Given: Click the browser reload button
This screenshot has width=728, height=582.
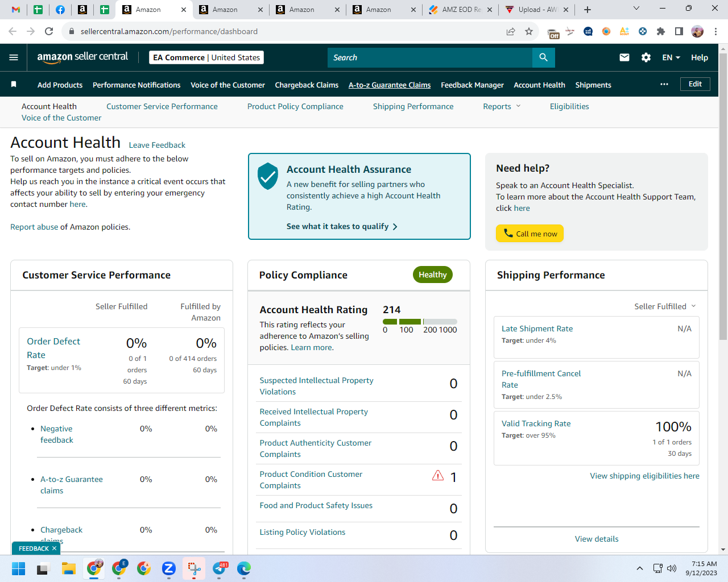Looking at the screenshot, I should click(49, 31).
